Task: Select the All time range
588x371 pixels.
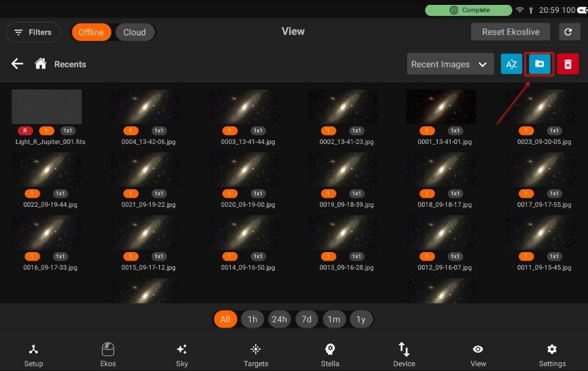Action: tap(225, 319)
